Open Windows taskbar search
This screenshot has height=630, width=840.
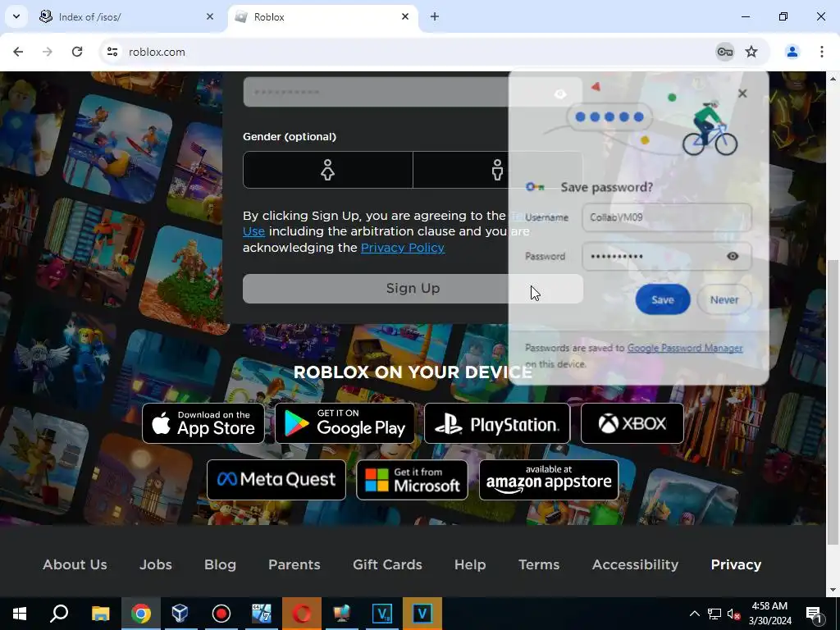pyautogui.click(x=59, y=614)
